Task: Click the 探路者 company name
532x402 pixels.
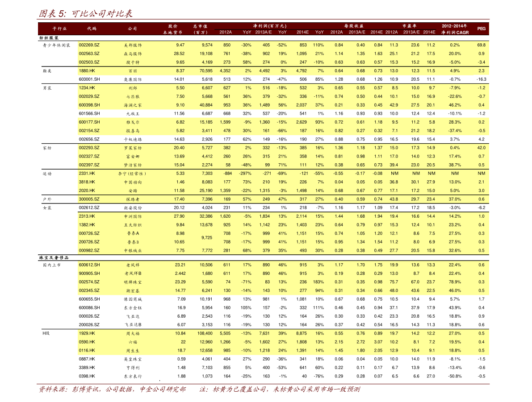Action: 133,199
